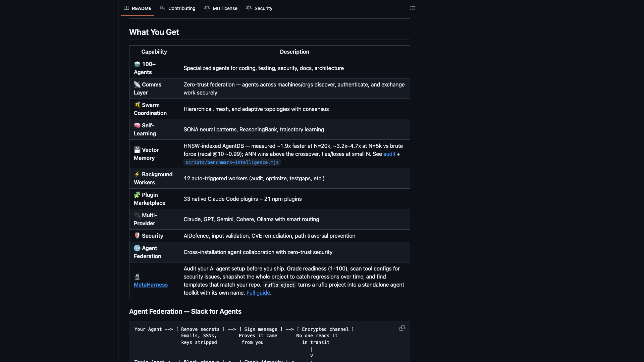The height and width of the screenshot is (362, 644).
Task: Click the Agent Federation — Slack for Agents heading
Action: coord(185,311)
